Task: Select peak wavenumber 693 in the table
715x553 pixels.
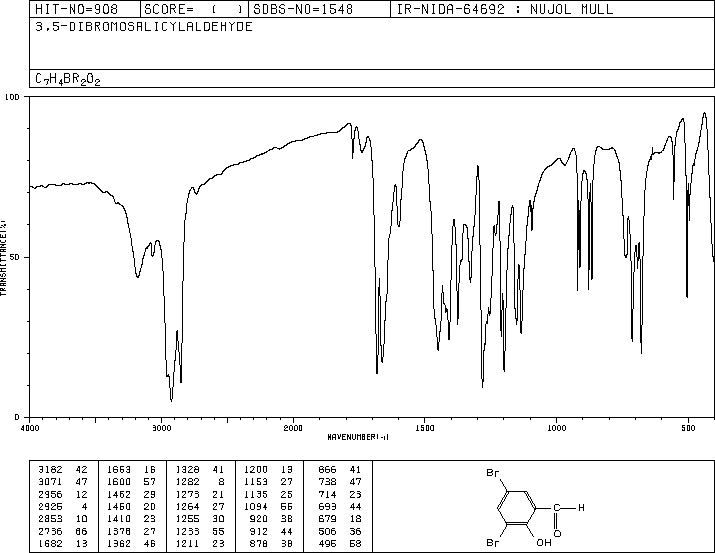Action: coord(327,506)
